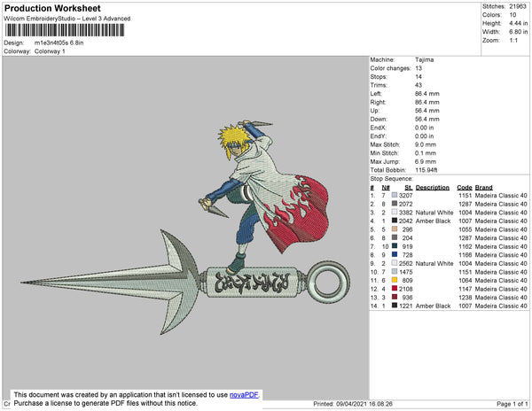
Task: Select code 1238 in stop 13 row
Action: pyautogui.click(x=465, y=297)
